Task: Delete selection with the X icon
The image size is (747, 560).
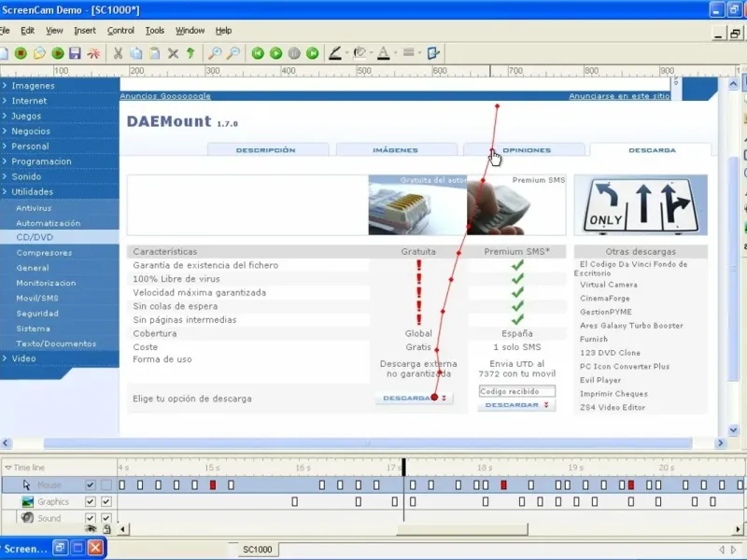Action: coord(173,53)
